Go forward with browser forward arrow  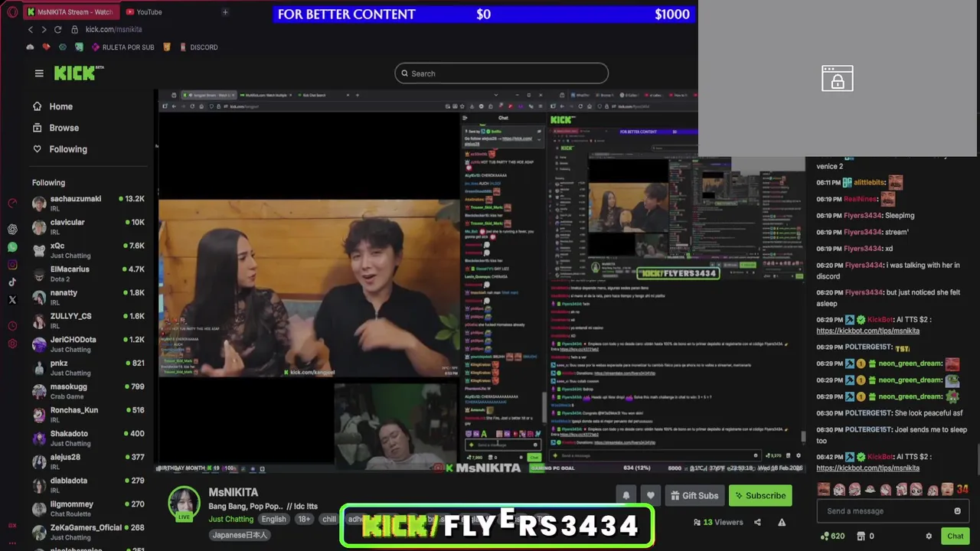click(44, 29)
